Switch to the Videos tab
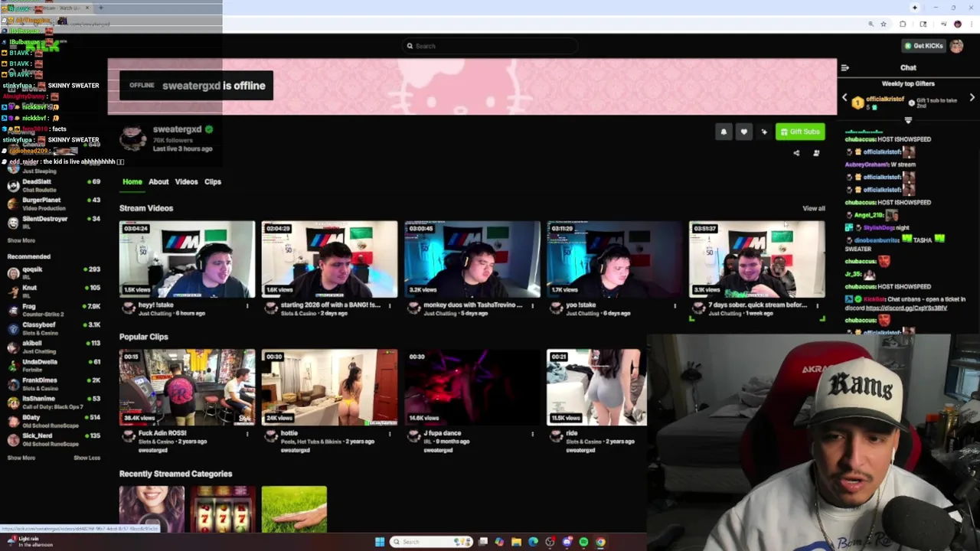The height and width of the screenshot is (551, 980). [x=186, y=182]
